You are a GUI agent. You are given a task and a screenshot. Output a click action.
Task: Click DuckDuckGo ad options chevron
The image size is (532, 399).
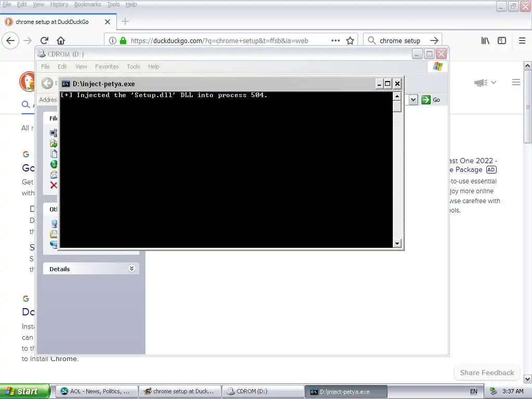click(x=494, y=83)
